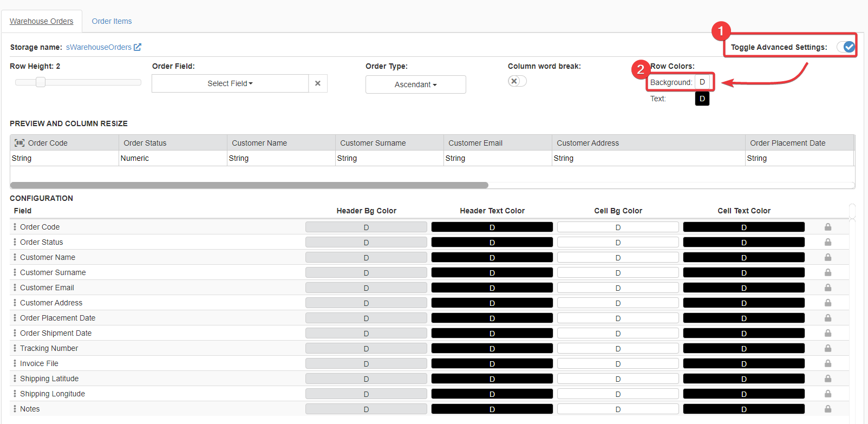Open the Ascendant order type dropdown
The height and width of the screenshot is (424, 868).
415,84
